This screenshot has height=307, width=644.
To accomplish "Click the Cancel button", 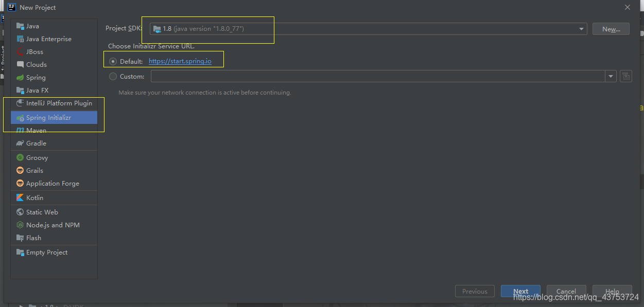I will pos(566,291).
